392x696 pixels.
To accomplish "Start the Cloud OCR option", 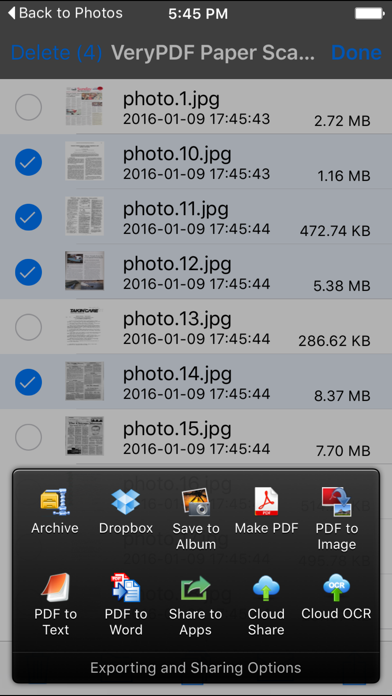I will (x=337, y=588).
